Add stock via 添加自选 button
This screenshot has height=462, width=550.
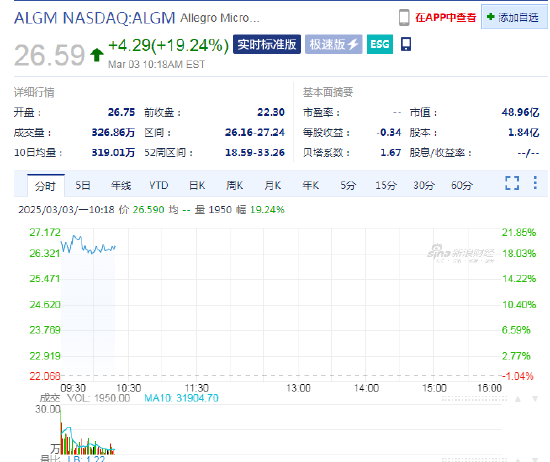[514, 17]
